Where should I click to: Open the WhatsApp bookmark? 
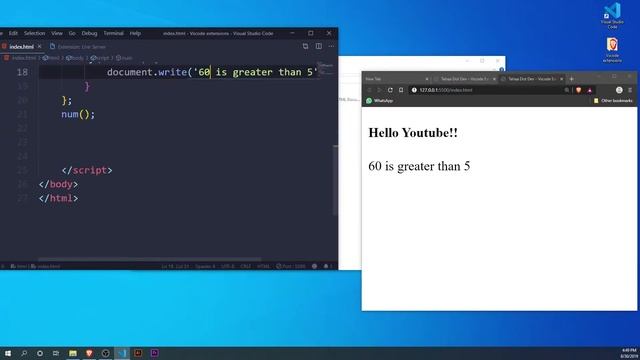coord(380,100)
